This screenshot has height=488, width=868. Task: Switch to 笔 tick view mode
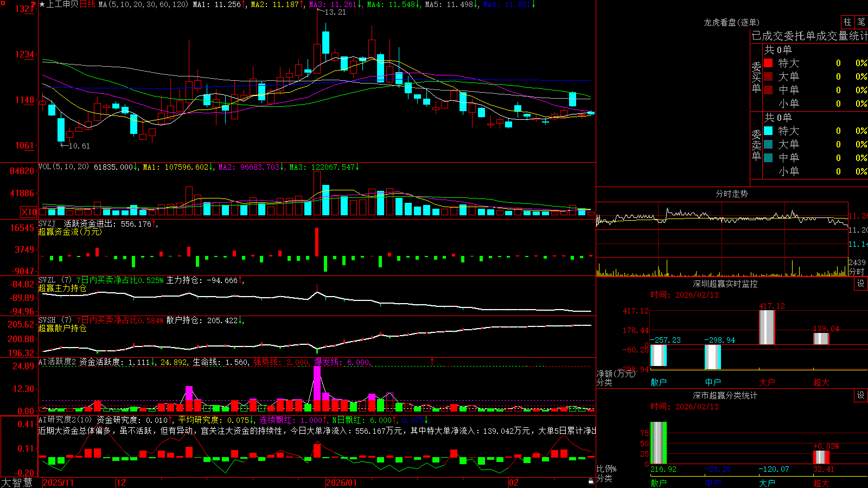click(861, 22)
